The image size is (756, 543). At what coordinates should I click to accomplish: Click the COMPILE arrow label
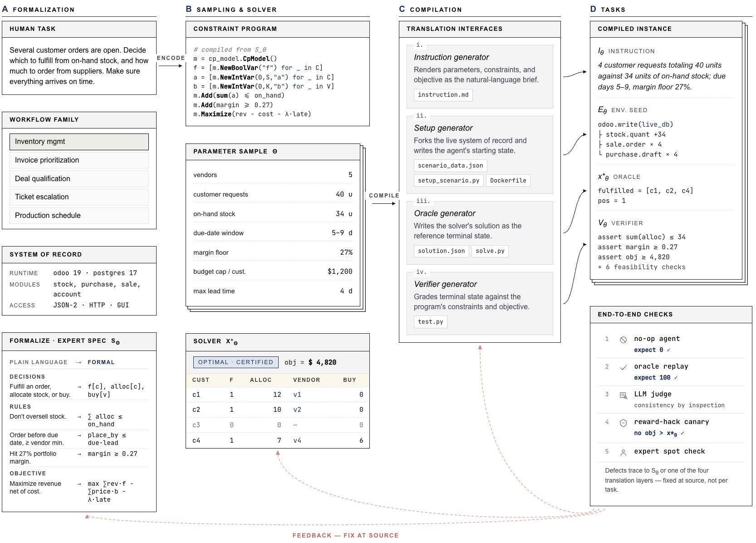tap(384, 196)
